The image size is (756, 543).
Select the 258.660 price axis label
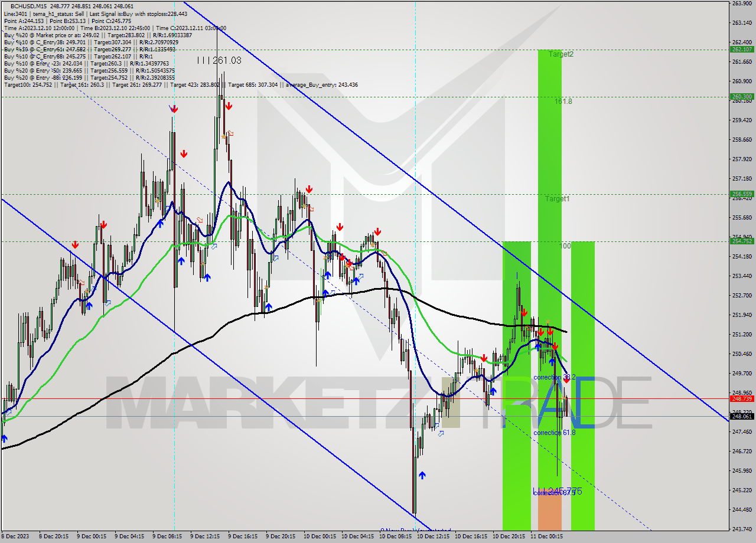pyautogui.click(x=741, y=140)
